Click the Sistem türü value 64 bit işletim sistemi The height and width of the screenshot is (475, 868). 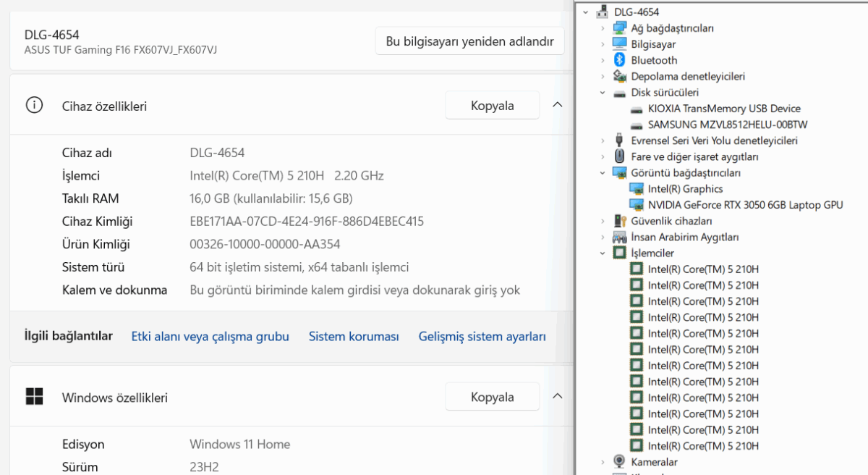[299, 267]
